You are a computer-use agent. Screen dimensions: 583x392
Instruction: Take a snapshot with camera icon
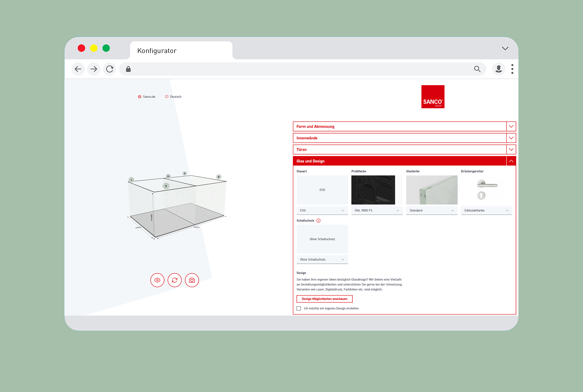[x=192, y=280]
